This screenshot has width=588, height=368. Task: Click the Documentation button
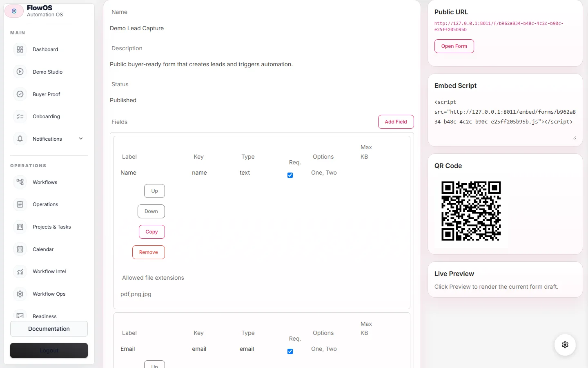click(49, 329)
